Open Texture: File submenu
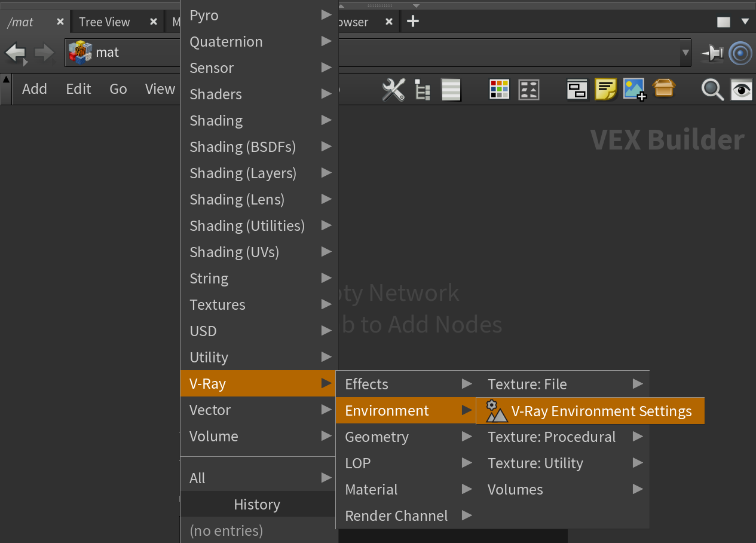The height and width of the screenshot is (543, 756). (563, 384)
